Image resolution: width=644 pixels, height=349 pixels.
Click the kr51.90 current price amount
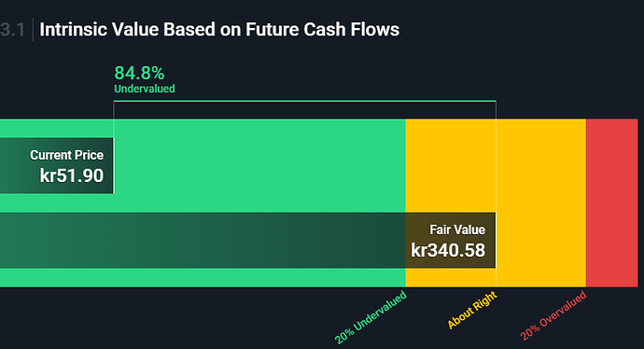coord(72,175)
